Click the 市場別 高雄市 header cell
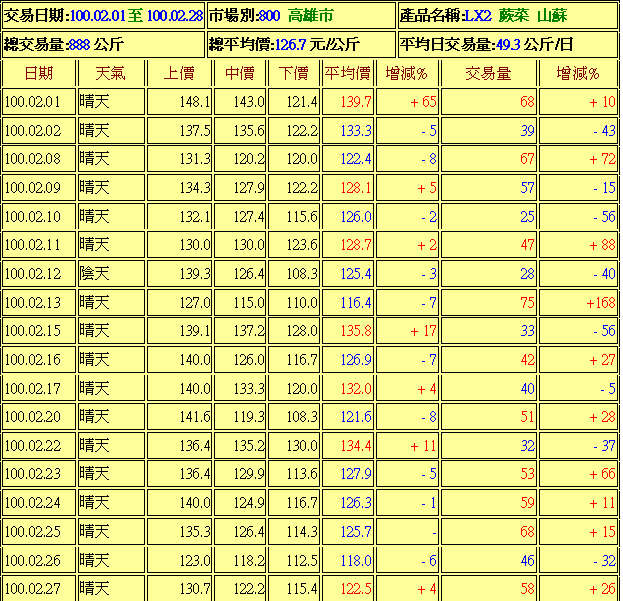Viewport: 623px width, 601px height. click(x=301, y=15)
